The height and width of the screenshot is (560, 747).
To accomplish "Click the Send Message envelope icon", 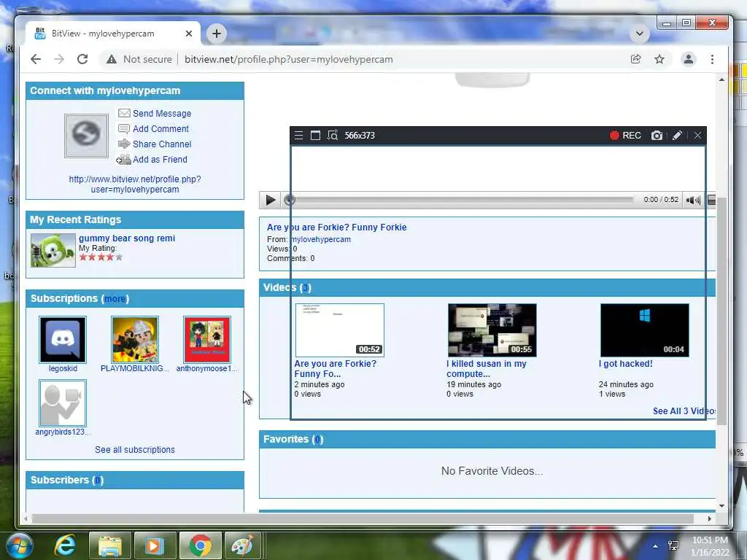I will tap(124, 113).
